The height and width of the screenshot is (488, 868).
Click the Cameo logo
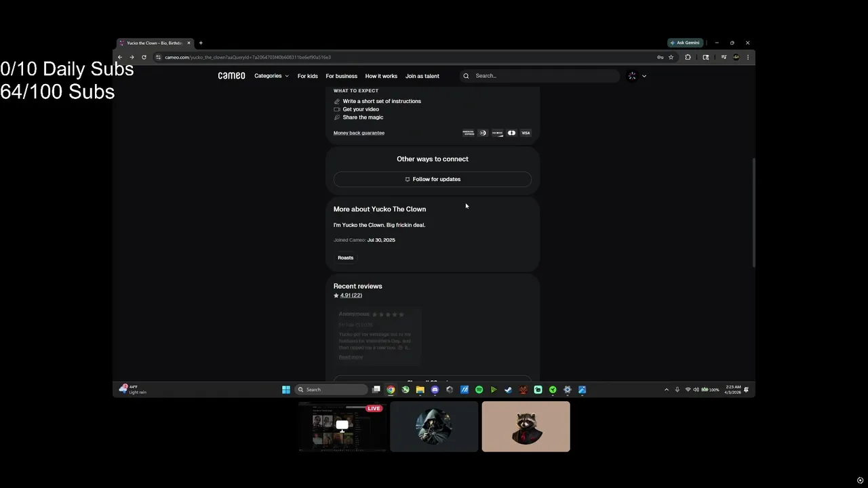click(231, 76)
